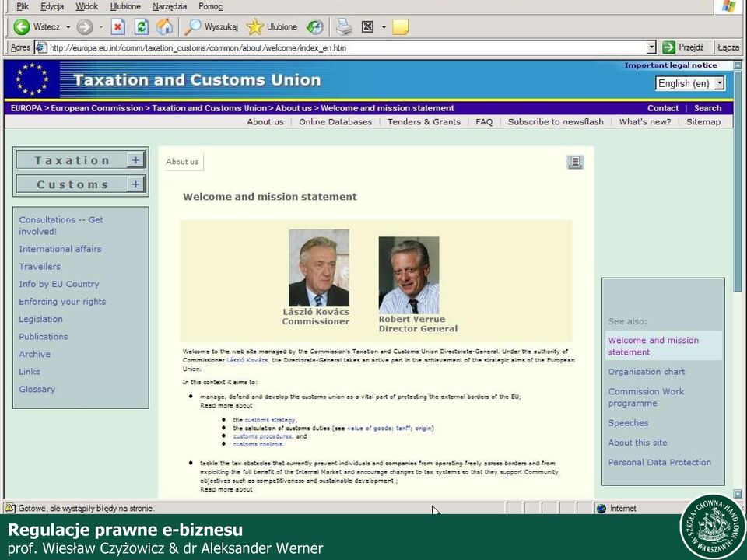This screenshot has height=560, width=747.
Task: Click the grey Forward arrow icon
Action: [x=85, y=26]
